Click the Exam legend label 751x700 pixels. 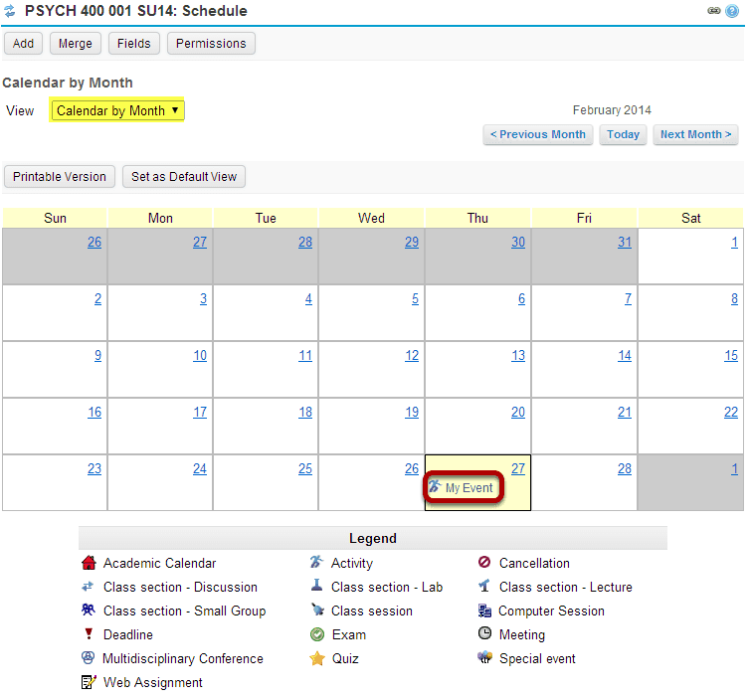[349, 635]
